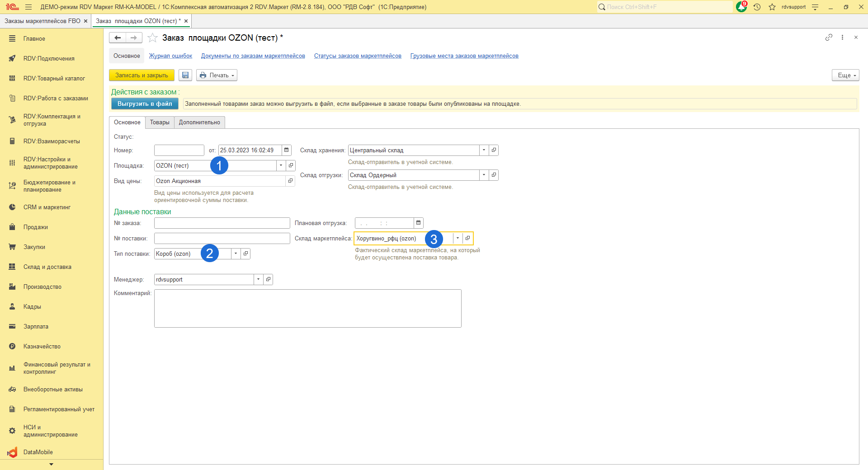Open RDV:Товарный каталог section
The height and width of the screenshot is (470, 868).
pyautogui.click(x=54, y=78)
